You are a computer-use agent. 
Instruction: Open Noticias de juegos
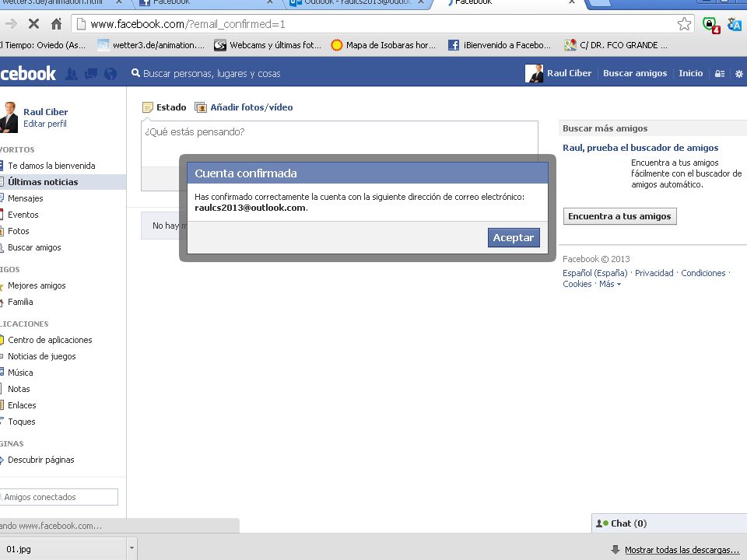click(41, 356)
